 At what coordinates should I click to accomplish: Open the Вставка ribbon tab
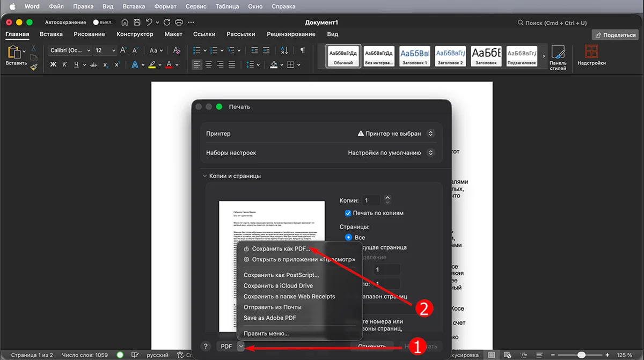51,34
